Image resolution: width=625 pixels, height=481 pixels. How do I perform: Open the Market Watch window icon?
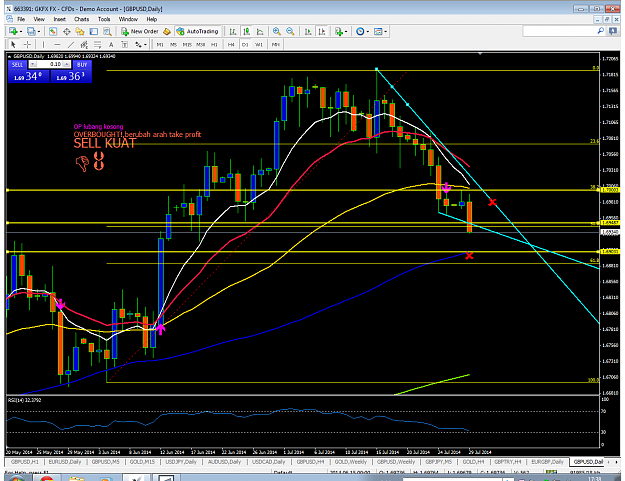pos(53,31)
